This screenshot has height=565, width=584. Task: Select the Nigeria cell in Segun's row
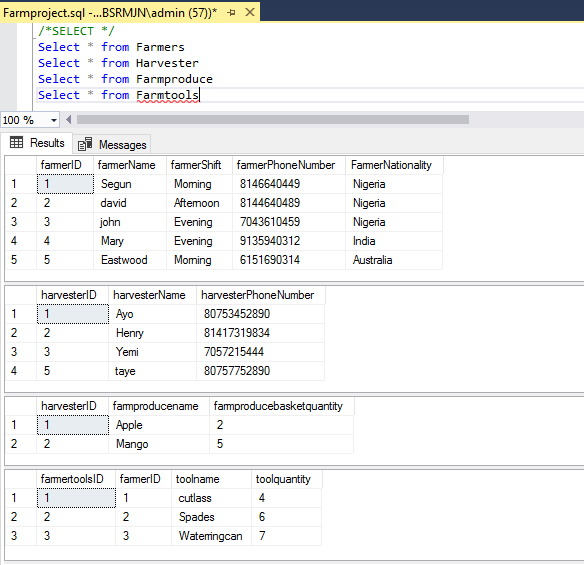[394, 184]
